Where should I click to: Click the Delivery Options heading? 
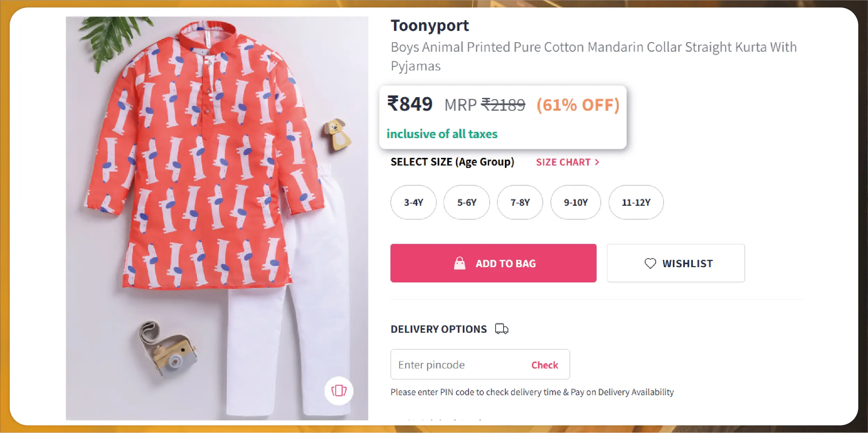click(x=439, y=329)
